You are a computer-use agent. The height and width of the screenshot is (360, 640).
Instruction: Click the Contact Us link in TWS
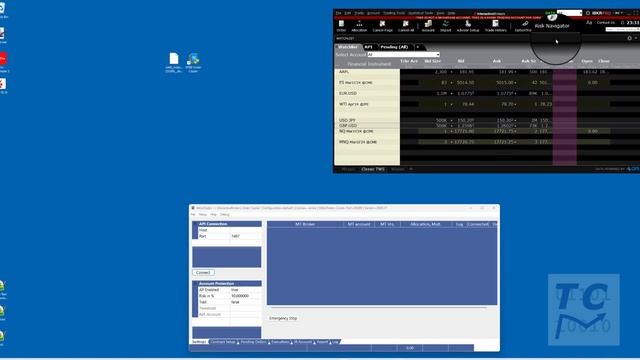click(606, 23)
